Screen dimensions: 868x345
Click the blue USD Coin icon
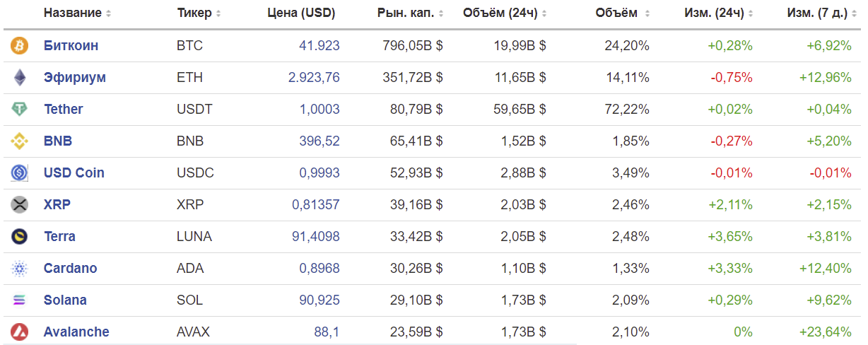coord(19,173)
